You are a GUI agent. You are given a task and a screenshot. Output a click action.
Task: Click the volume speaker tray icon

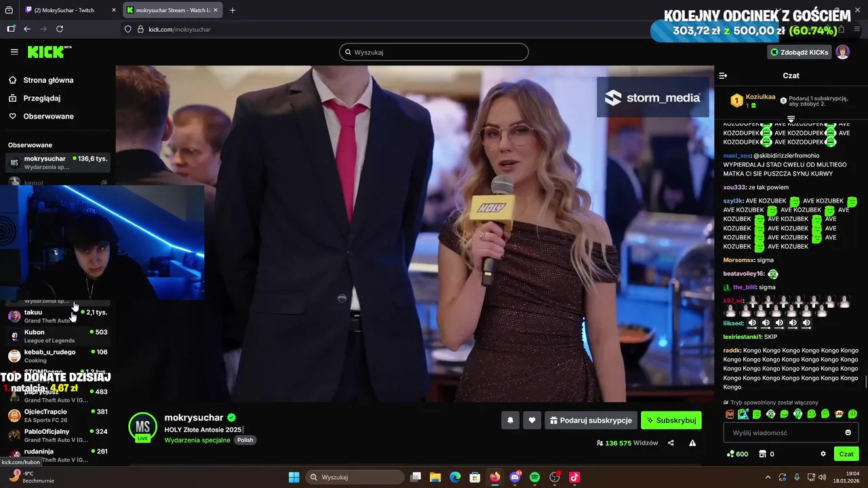tap(822, 477)
